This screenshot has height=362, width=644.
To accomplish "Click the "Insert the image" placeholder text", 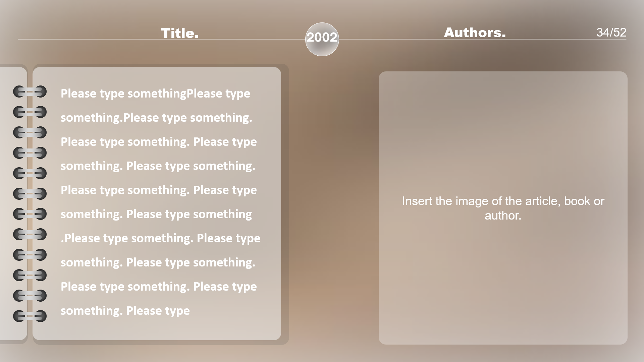I will pyautogui.click(x=503, y=201).
